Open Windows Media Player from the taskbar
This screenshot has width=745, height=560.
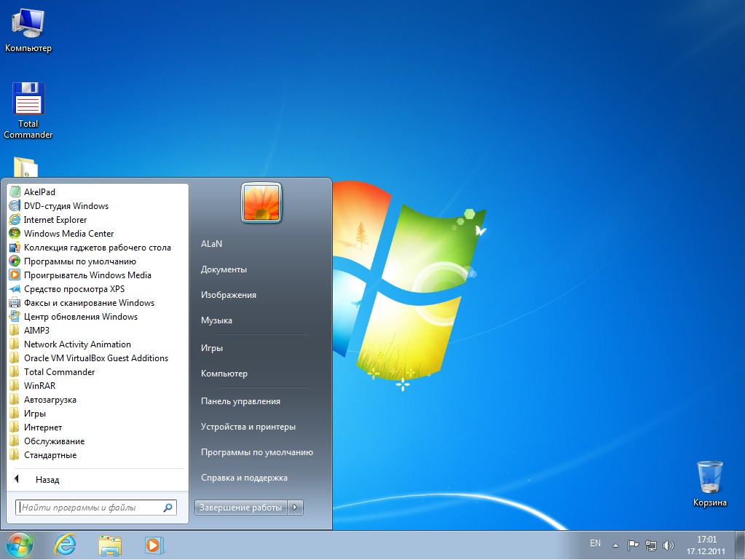(x=154, y=545)
